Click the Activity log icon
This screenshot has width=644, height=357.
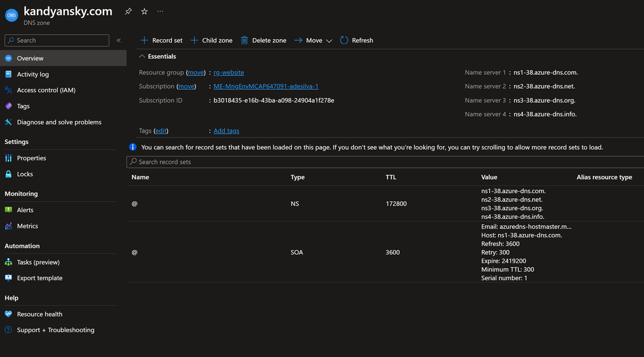[x=8, y=74]
